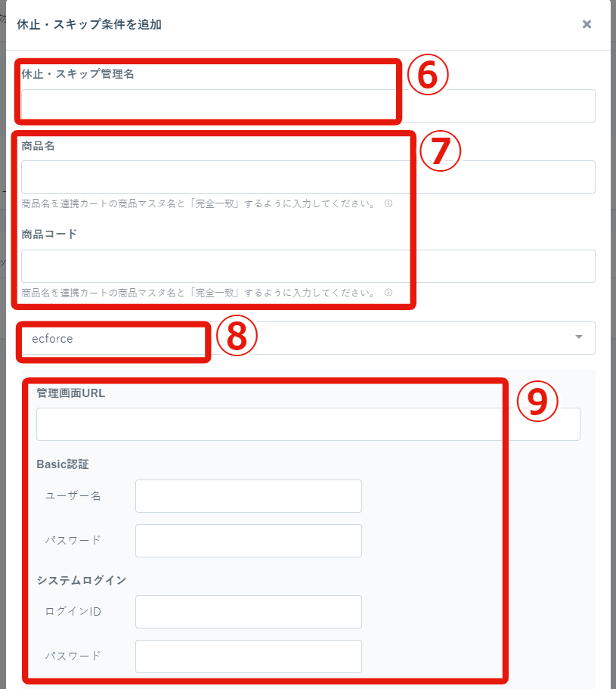Click the info icon after the 商品名 hint
The width and height of the screenshot is (616, 689).
tap(388, 203)
